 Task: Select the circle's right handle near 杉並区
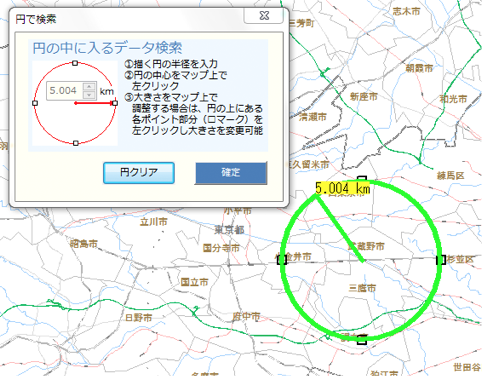pos(441,260)
